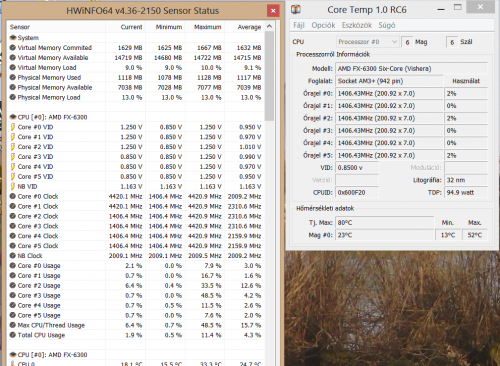Click the Virtual Memory Load row icon
500x366 pixels.
tap(13, 67)
